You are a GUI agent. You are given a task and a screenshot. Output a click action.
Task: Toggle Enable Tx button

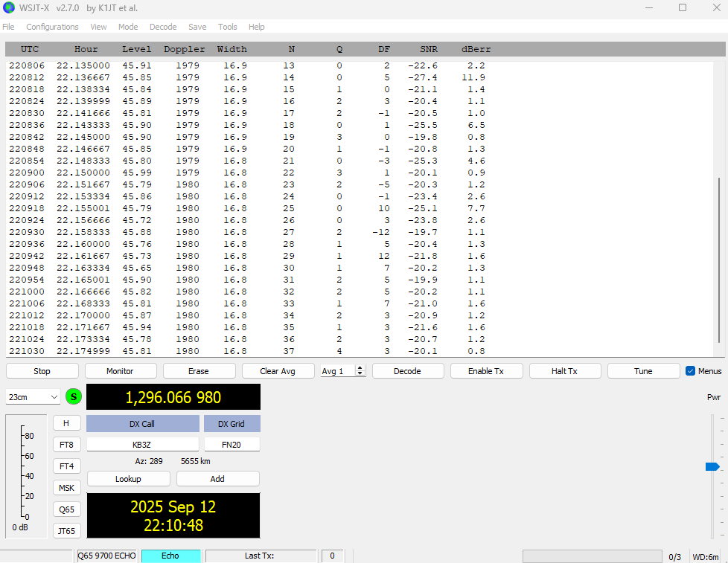(x=487, y=371)
